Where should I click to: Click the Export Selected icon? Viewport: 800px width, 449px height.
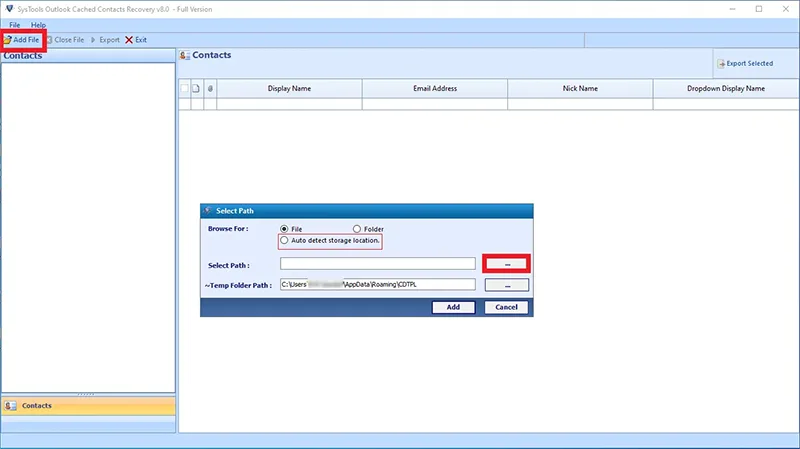point(721,63)
